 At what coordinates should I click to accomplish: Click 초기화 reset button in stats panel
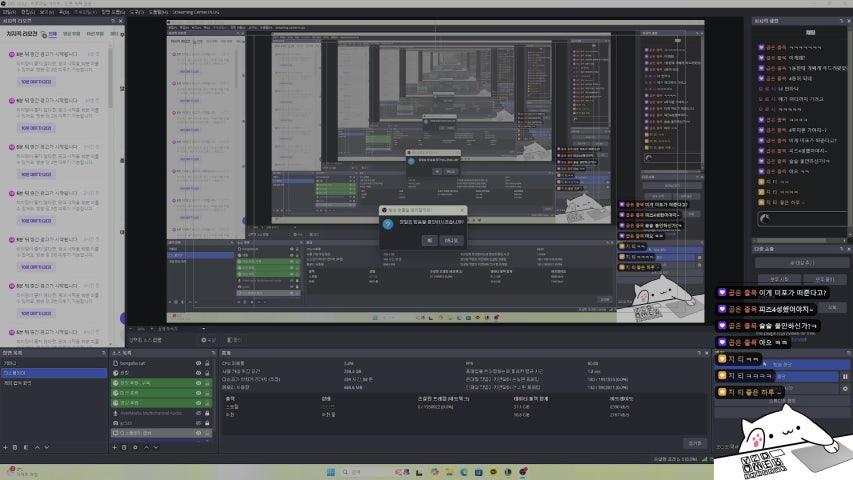pyautogui.click(x=695, y=444)
